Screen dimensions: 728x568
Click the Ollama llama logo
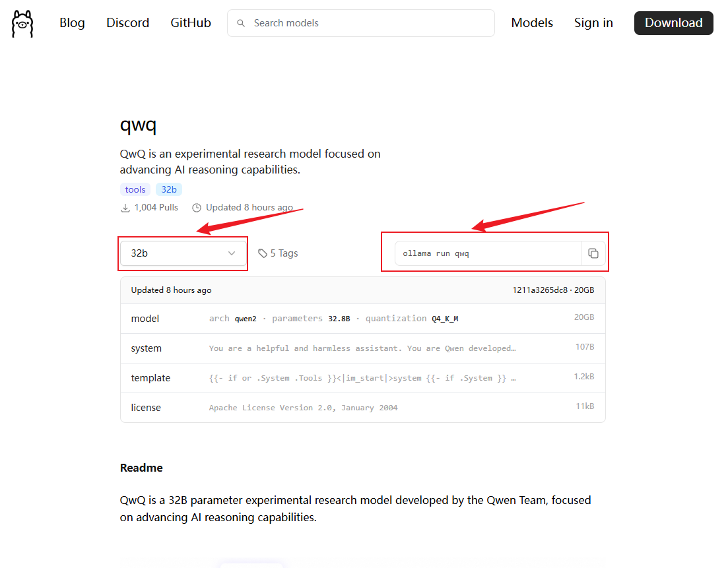22,23
